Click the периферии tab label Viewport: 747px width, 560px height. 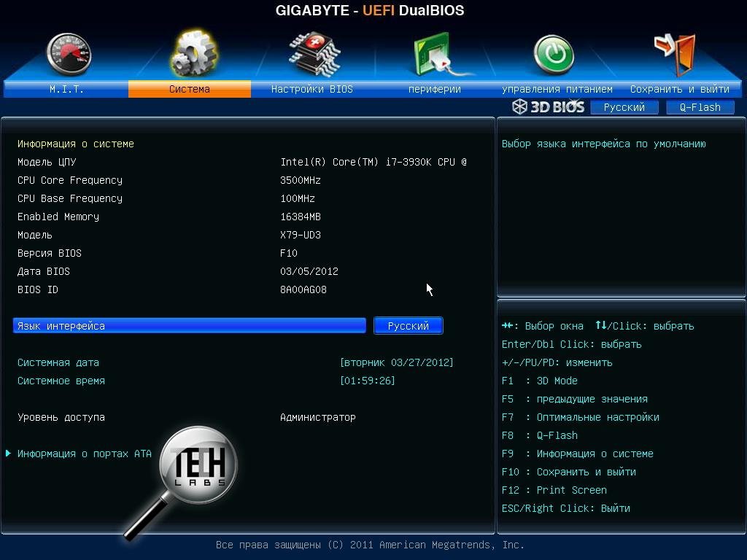pyautogui.click(x=436, y=88)
